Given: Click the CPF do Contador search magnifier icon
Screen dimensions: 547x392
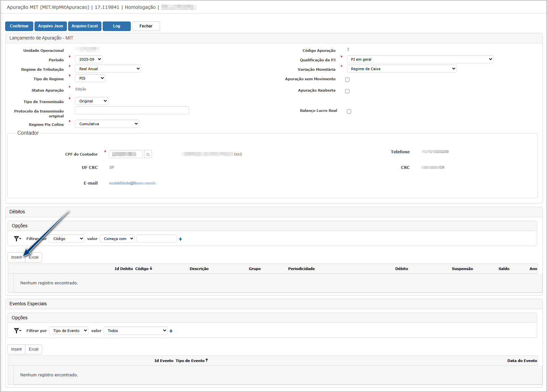Looking at the screenshot, I should tap(148, 154).
